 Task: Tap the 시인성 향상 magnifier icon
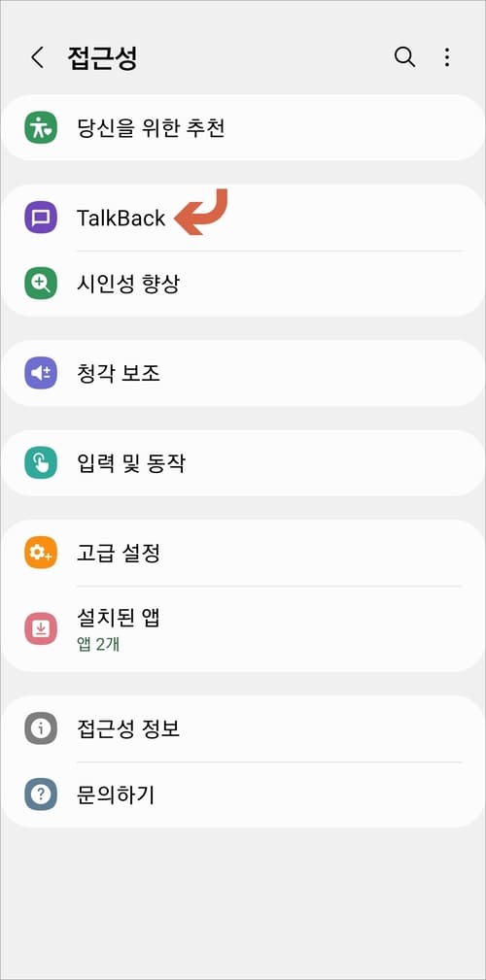click(41, 284)
